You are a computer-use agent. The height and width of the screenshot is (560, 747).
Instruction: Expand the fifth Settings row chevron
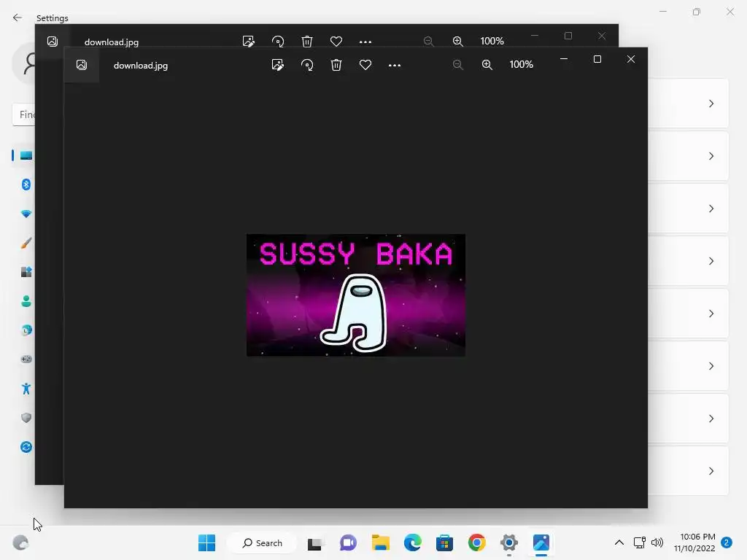pos(711,314)
